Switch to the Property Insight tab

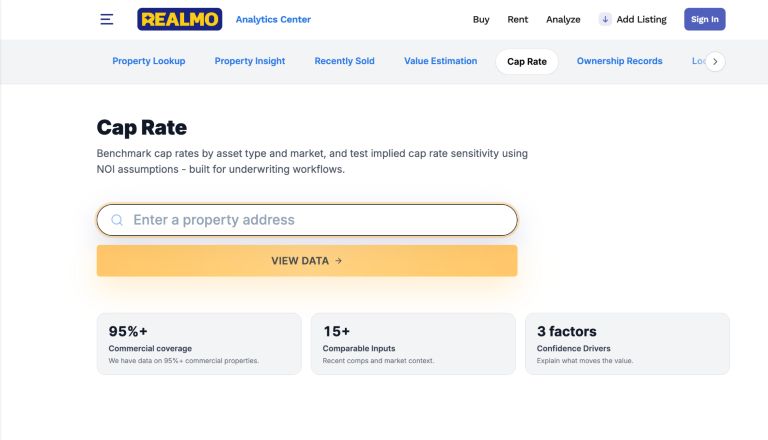point(250,61)
